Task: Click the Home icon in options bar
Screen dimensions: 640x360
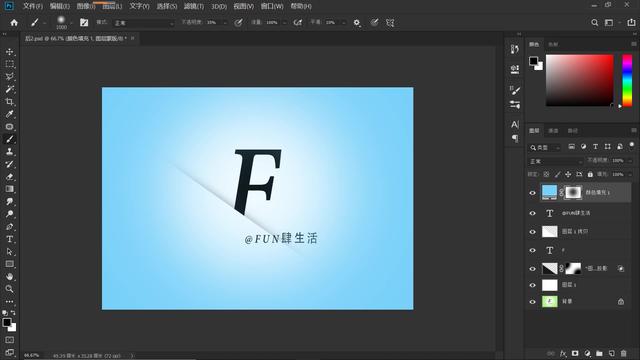Action: click(14, 23)
